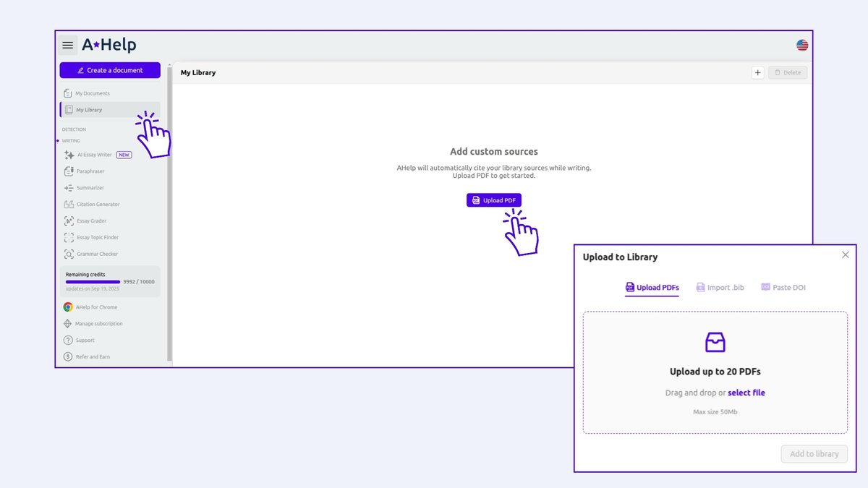
Task: Click the 9992 / 10000 credits value
Action: coord(139,282)
